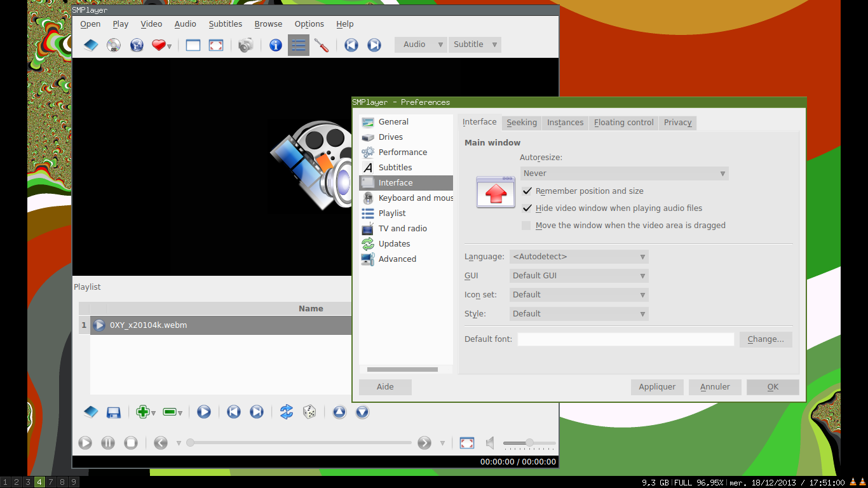Viewport: 868px width, 488px height.
Task: Open the Language Autodetect dropdown
Action: 579,257
